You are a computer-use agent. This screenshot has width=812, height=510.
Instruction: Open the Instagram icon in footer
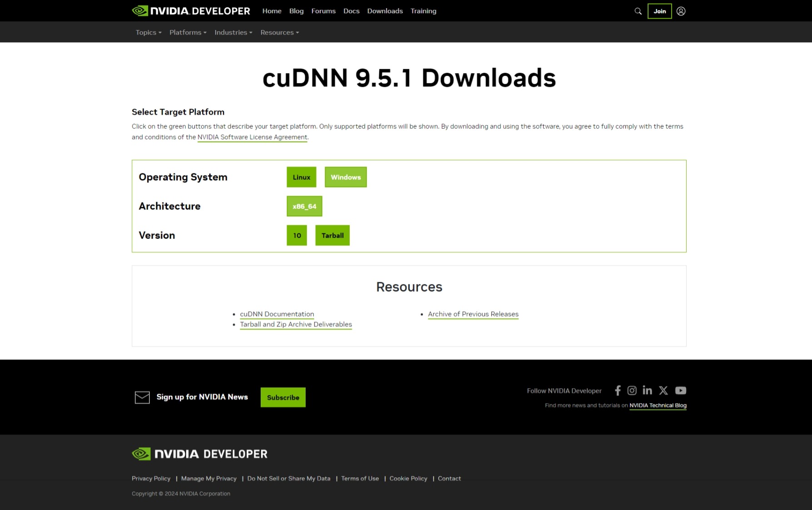[x=632, y=390]
